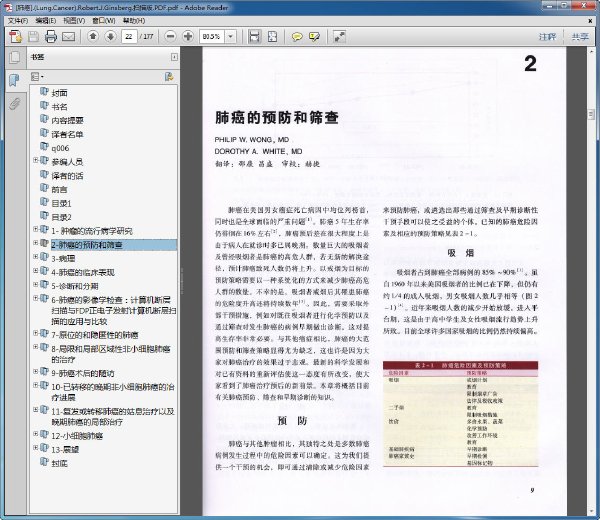
Task: Open the 文件(F) menu
Action: pyautogui.click(x=18, y=21)
